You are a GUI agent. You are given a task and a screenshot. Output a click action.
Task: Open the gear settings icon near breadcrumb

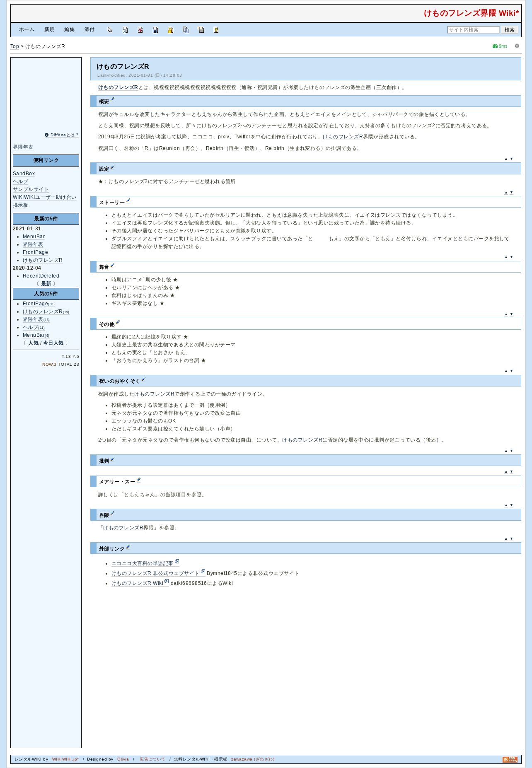517,46
